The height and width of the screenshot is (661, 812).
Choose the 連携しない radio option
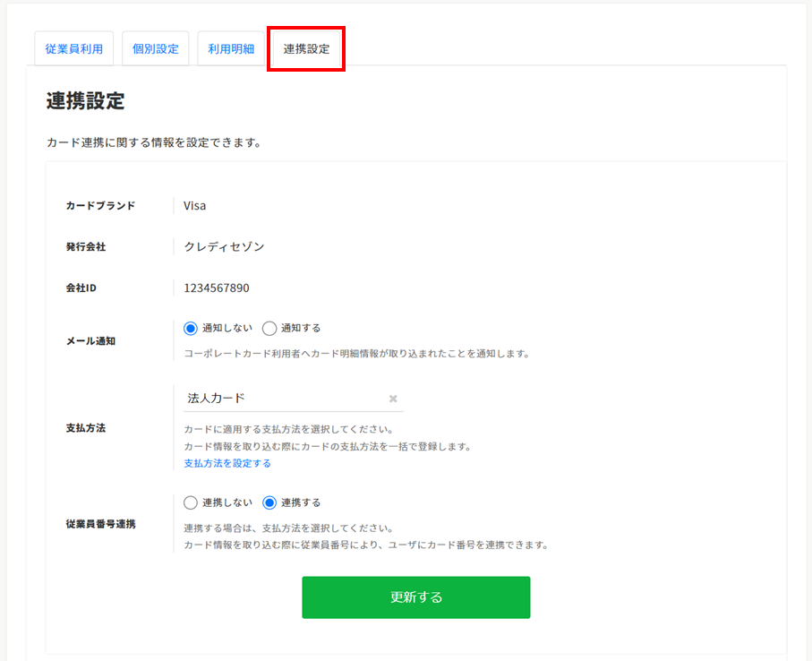pyautogui.click(x=191, y=502)
